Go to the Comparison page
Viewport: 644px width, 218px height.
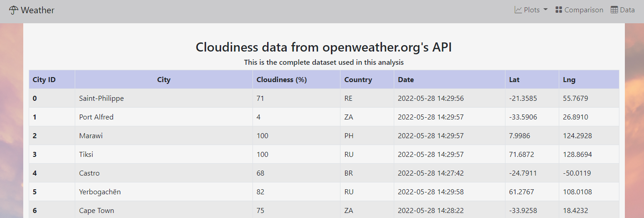(x=579, y=10)
